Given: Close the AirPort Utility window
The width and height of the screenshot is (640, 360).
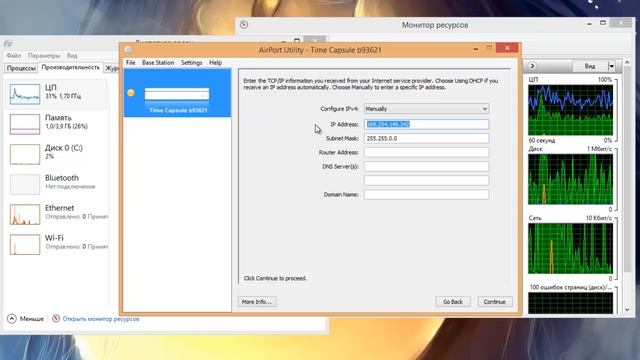Looking at the screenshot, I should (x=507, y=48).
